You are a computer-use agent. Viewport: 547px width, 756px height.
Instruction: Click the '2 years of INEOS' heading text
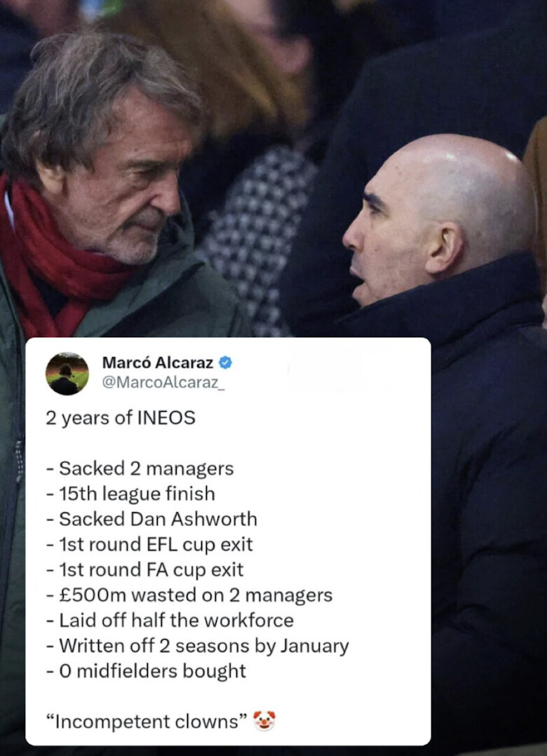tap(121, 417)
